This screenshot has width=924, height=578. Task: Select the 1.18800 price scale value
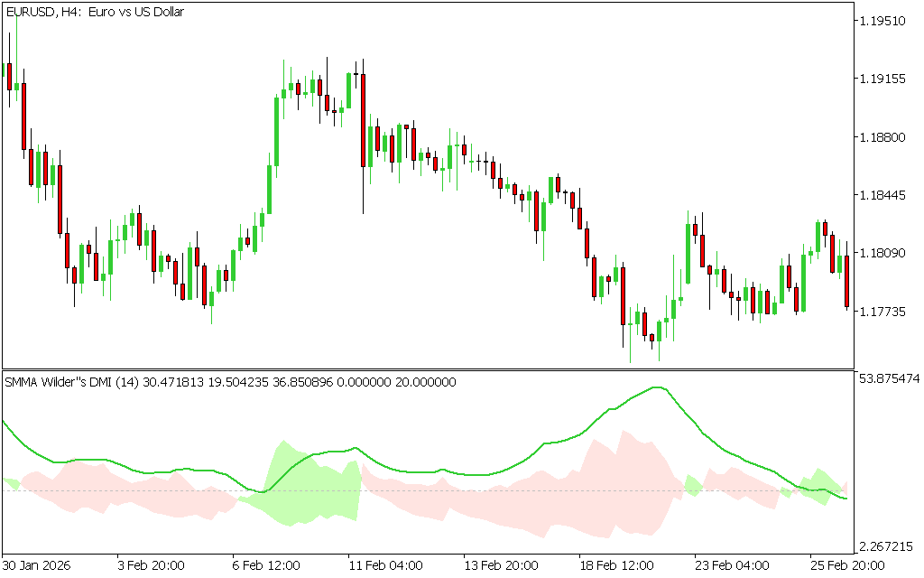(x=885, y=137)
